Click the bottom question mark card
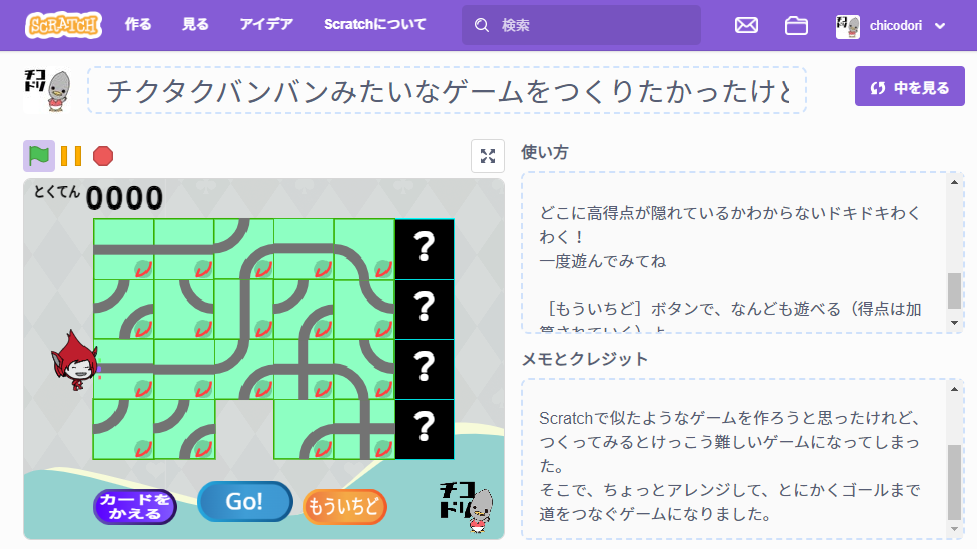Screen dimensions: 977x549 (424, 429)
